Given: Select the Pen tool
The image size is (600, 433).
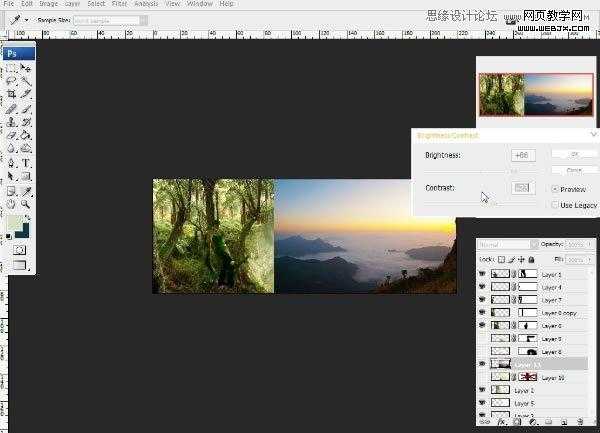Looking at the screenshot, I should pos(11,162).
